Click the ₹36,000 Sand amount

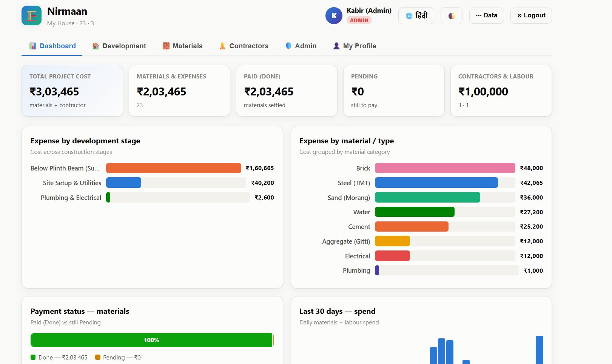(532, 198)
